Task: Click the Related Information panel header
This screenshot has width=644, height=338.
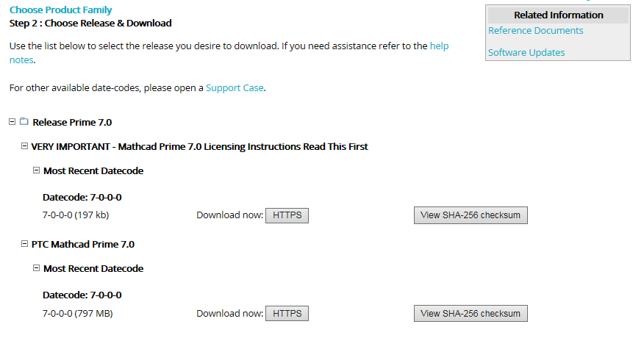Action: coord(559,15)
